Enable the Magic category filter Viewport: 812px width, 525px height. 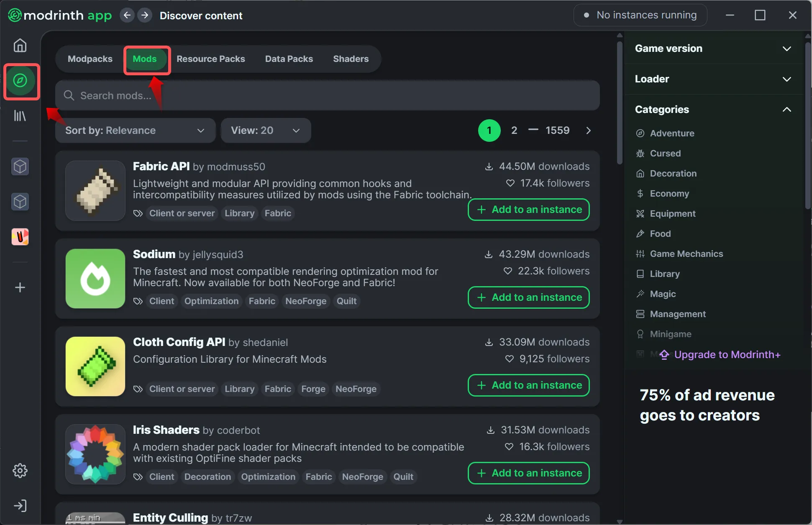tap(662, 294)
